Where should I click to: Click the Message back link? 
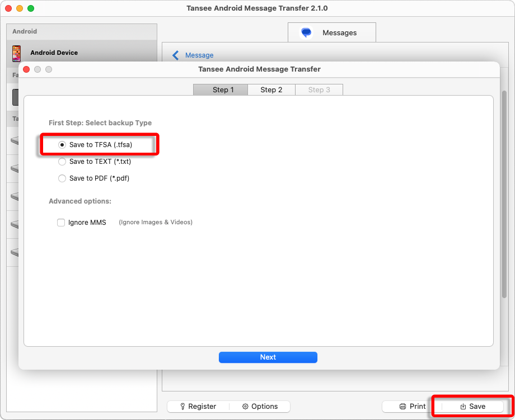[x=199, y=55]
